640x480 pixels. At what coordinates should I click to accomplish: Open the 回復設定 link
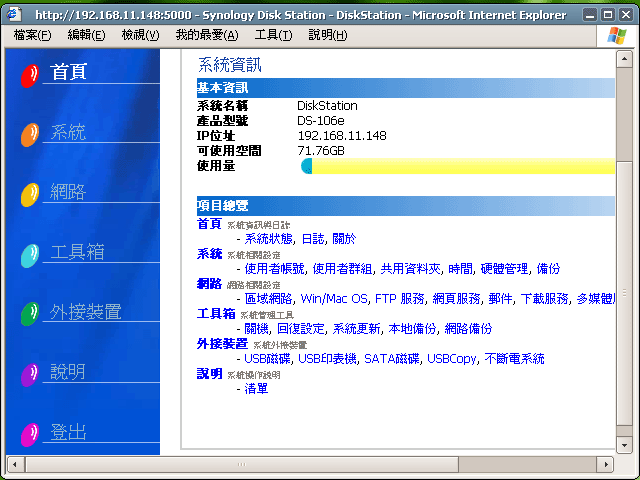coord(301,329)
